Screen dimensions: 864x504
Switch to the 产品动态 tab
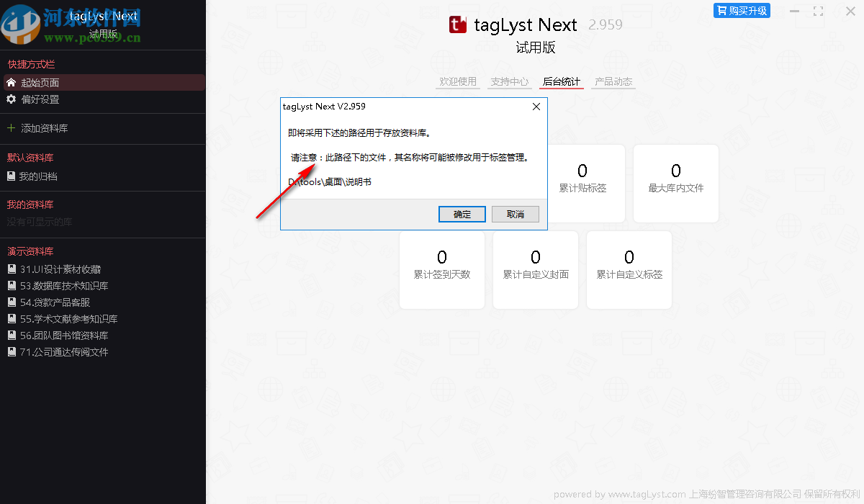coord(613,81)
